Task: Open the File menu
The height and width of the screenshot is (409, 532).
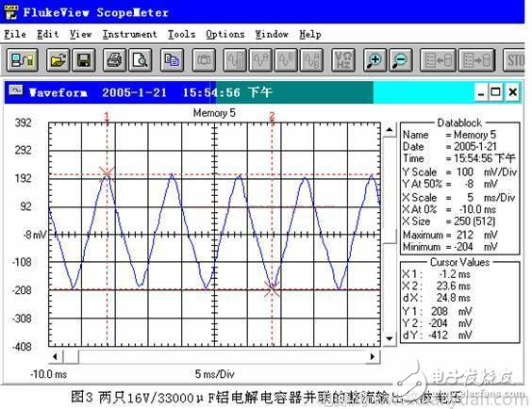Action: tap(15, 34)
